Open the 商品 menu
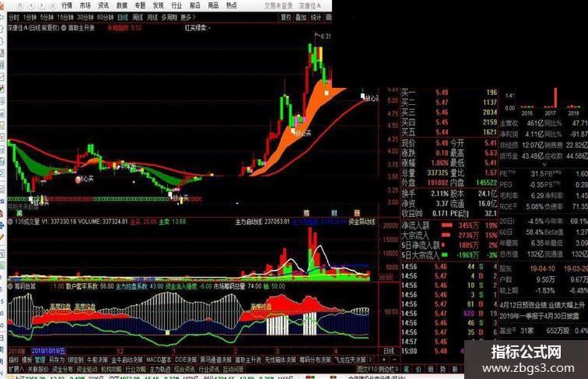The height and width of the screenshot is (379, 588). [213, 5]
